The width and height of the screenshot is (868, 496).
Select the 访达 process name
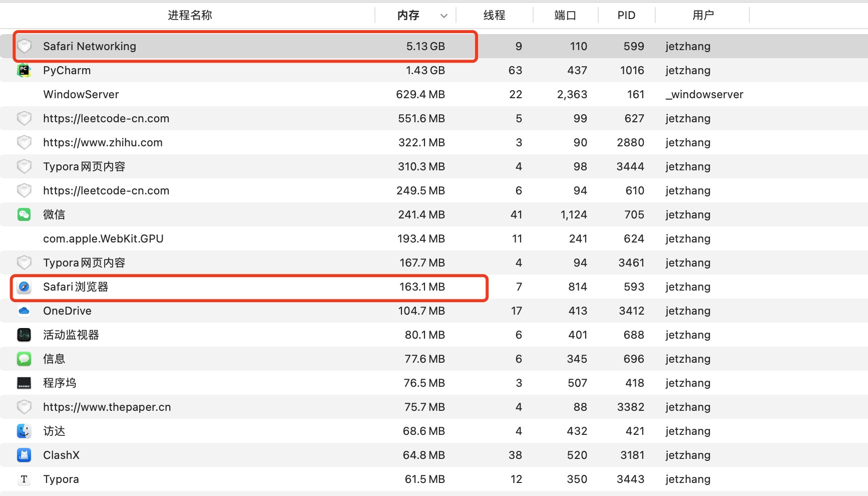(x=54, y=431)
